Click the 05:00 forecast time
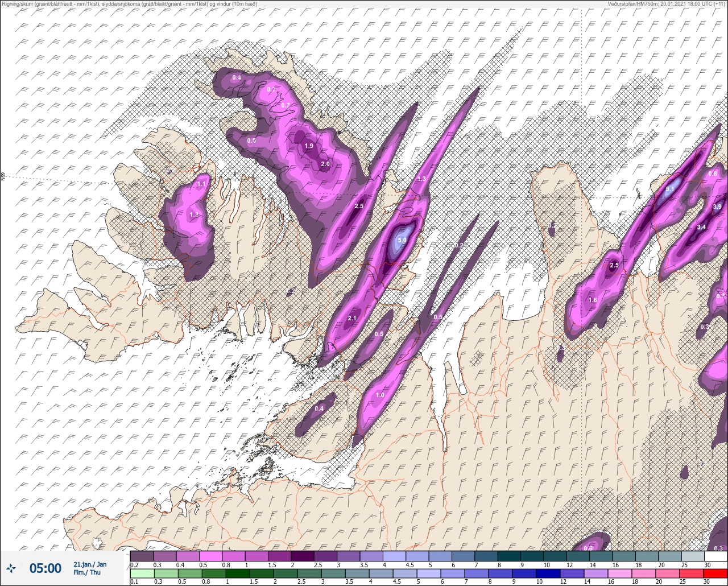Screen dimensions: 728x586 [x=45, y=568]
